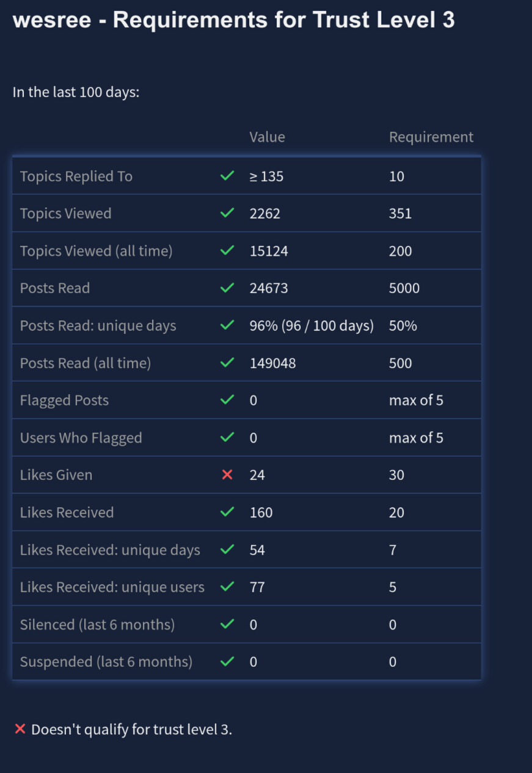This screenshot has width=532, height=773.
Task: Click the checkmark in the Flagged Posts row
Action: 227,400
